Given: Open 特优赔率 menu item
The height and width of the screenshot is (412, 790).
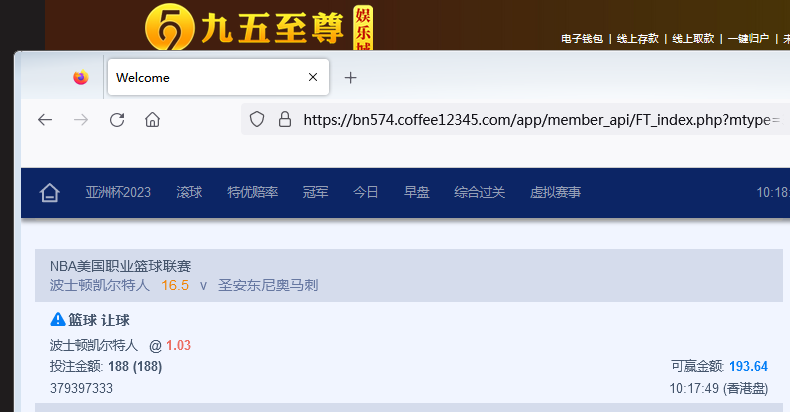Looking at the screenshot, I should tap(252, 192).
